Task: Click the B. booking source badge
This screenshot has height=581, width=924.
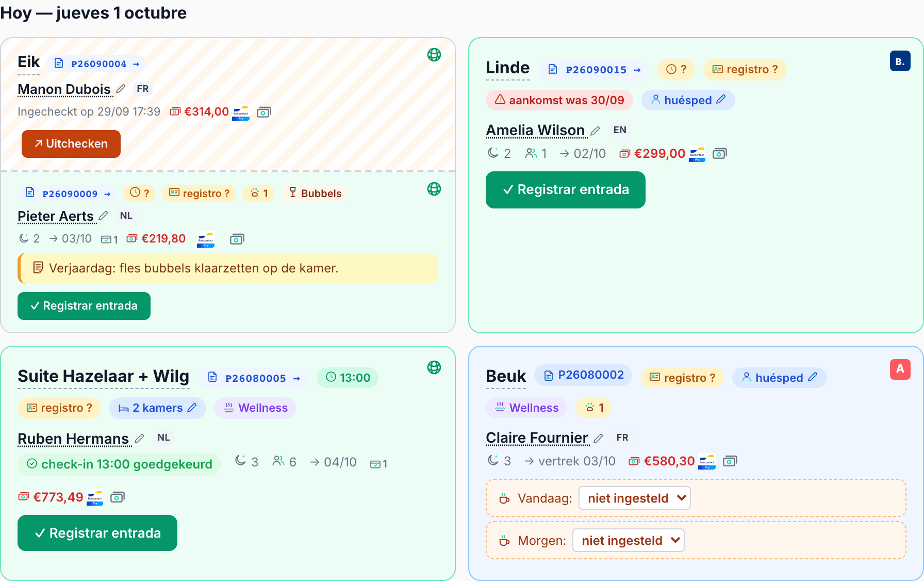Action: [x=900, y=61]
